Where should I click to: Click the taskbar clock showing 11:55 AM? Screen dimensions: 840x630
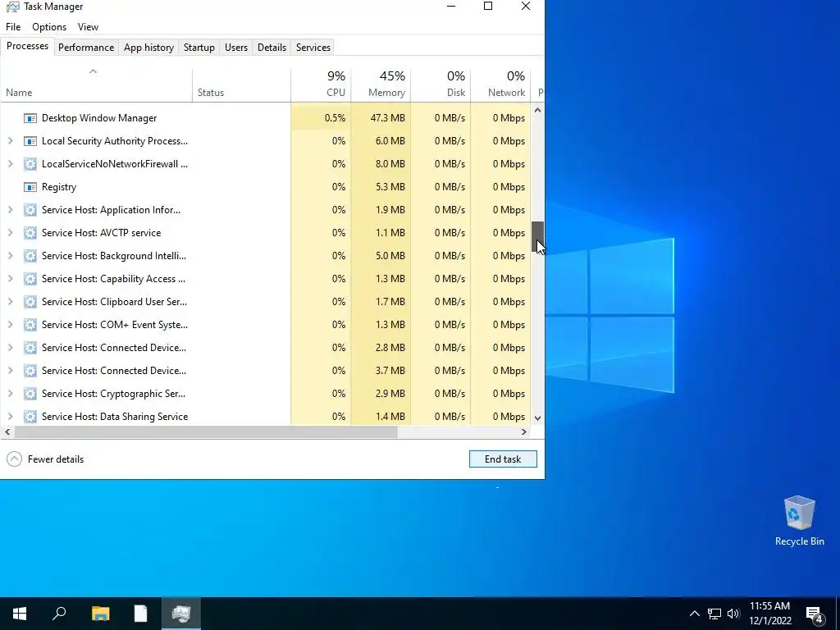[769, 614]
